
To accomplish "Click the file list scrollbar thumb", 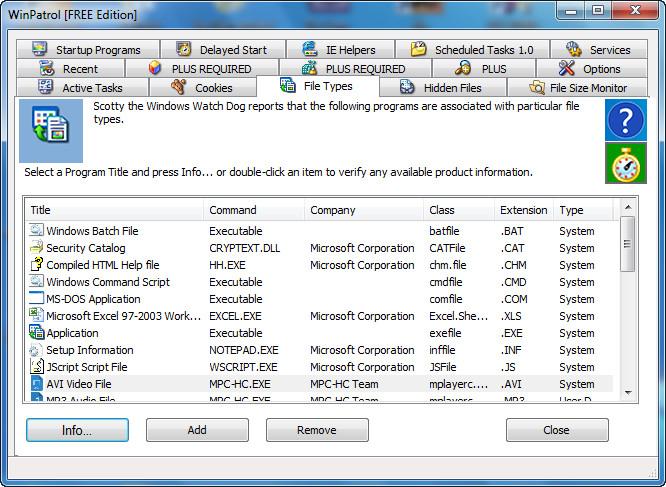I will (628, 244).
